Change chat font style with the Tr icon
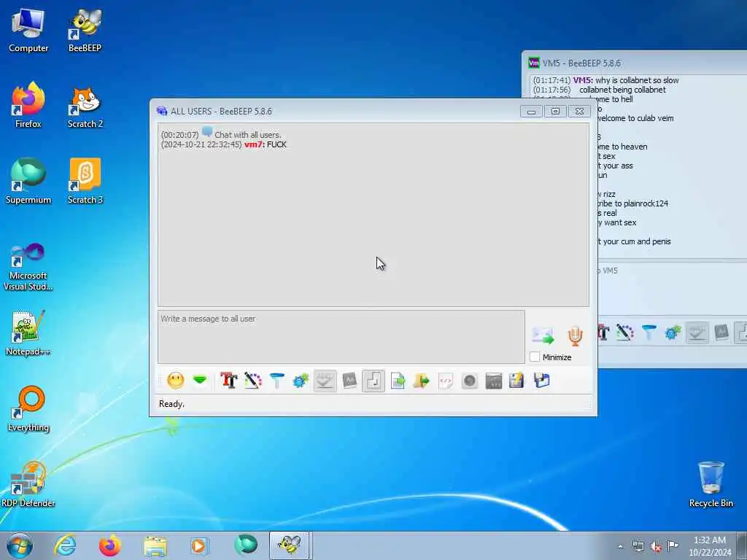Image resolution: width=747 pixels, height=560 pixels. (228, 381)
